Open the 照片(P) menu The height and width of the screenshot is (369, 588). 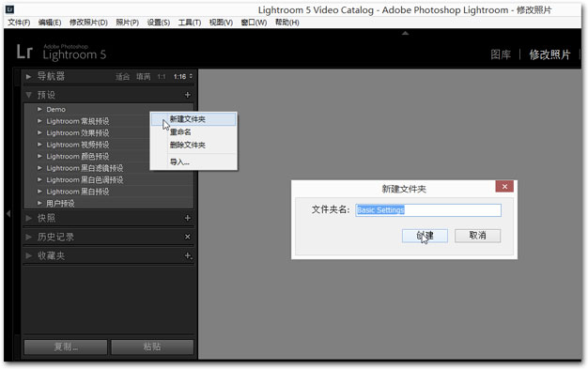[127, 23]
